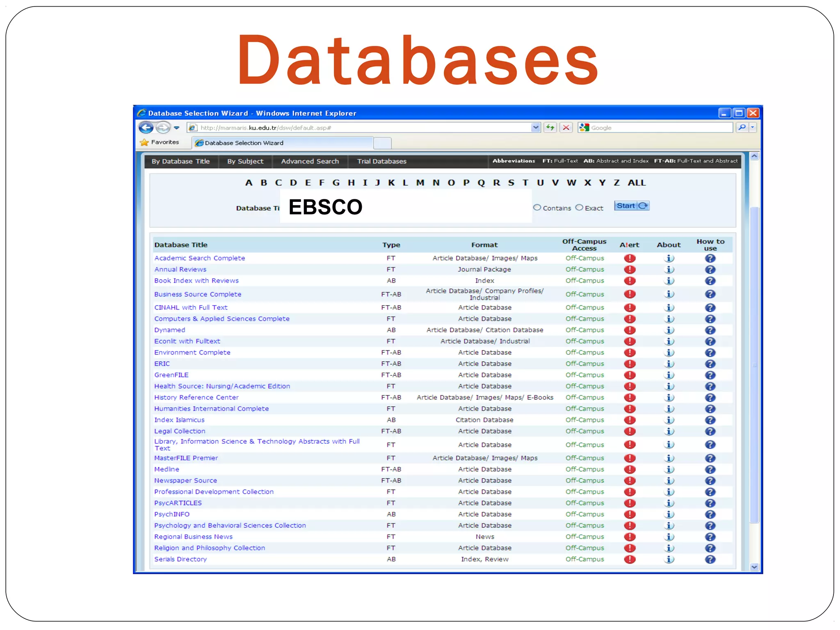Viewport: 840px width, 630px height.
Task: Show ALL databases in alphabet bar
Action: (x=637, y=183)
